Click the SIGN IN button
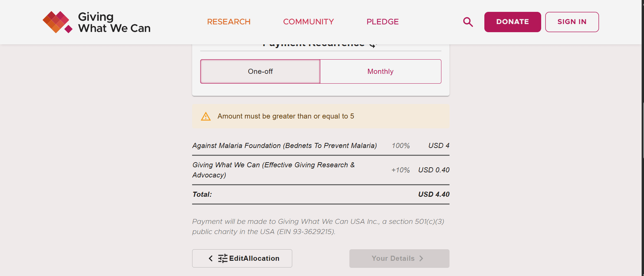The width and height of the screenshot is (644, 276). [572, 22]
